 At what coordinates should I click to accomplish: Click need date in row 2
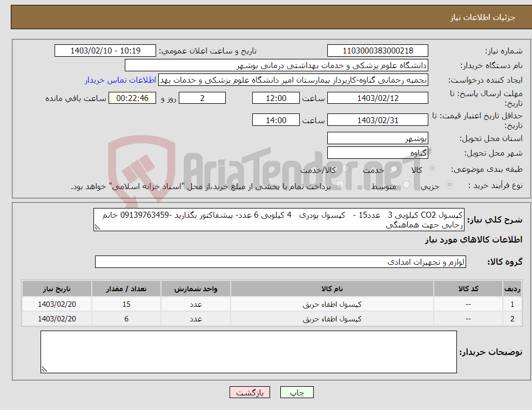pos(57,319)
